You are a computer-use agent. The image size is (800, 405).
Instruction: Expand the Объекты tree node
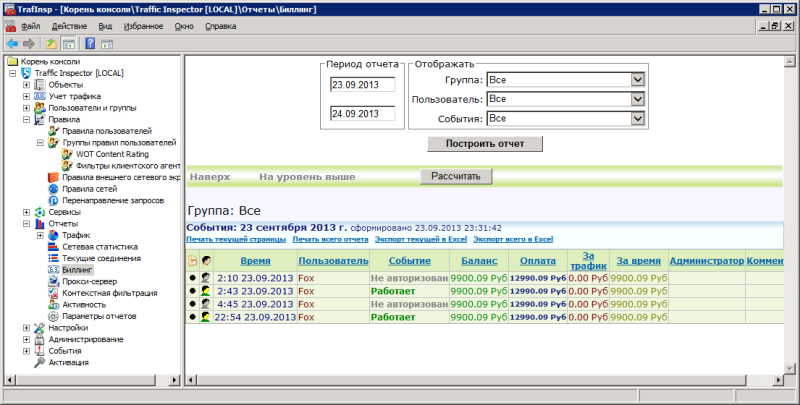pos(26,85)
